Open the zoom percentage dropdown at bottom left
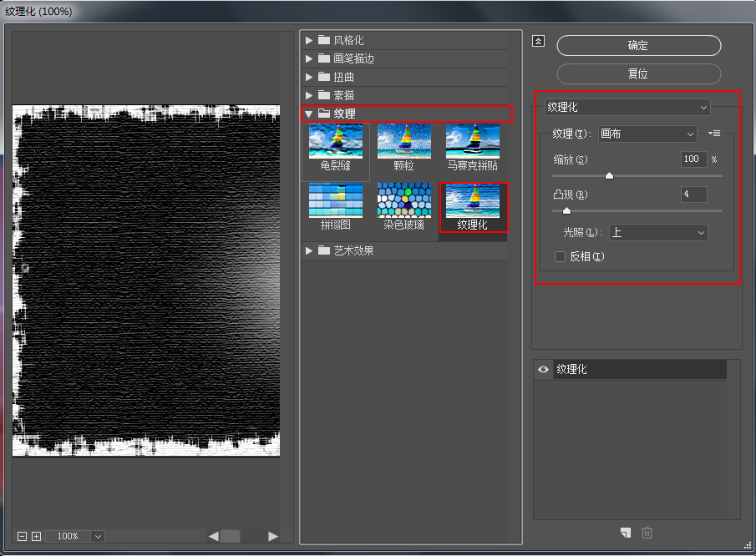The width and height of the screenshot is (756, 556). tap(98, 536)
